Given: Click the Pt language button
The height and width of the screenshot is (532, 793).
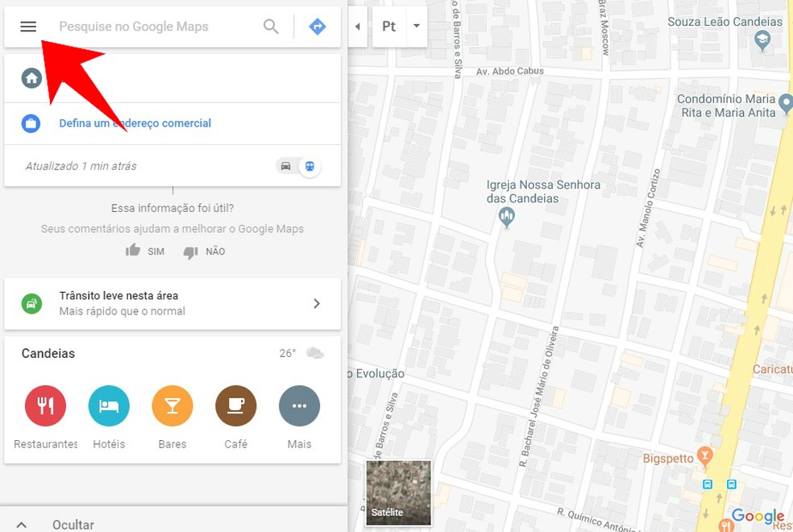Looking at the screenshot, I should 389,27.
